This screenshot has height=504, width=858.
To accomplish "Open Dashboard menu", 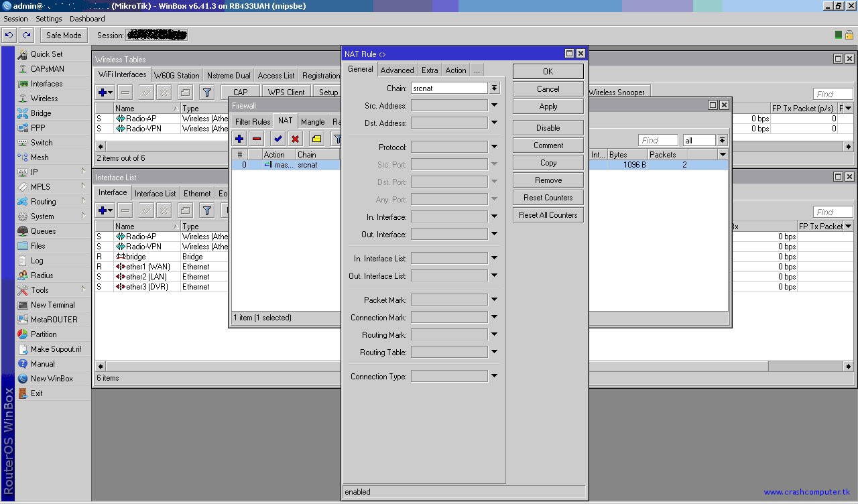I will [x=87, y=19].
